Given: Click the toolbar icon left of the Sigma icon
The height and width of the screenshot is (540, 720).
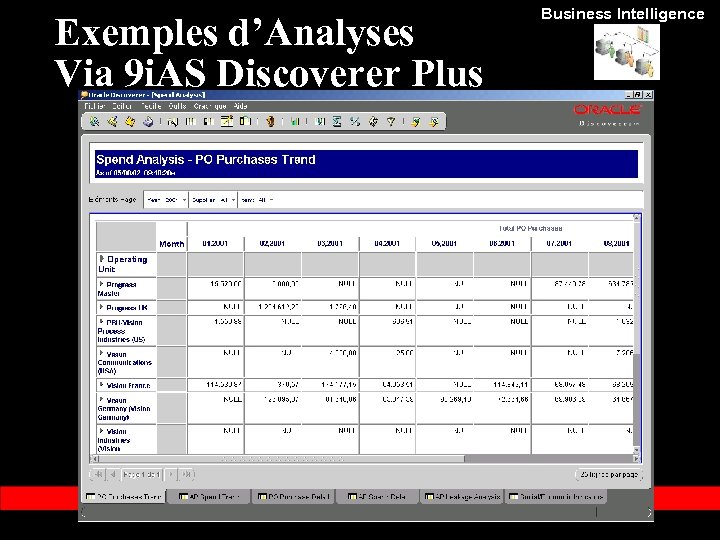Looking at the screenshot, I should (x=321, y=121).
